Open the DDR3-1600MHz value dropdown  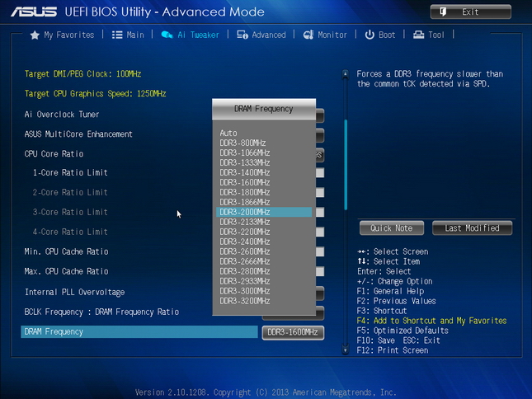[x=293, y=332]
